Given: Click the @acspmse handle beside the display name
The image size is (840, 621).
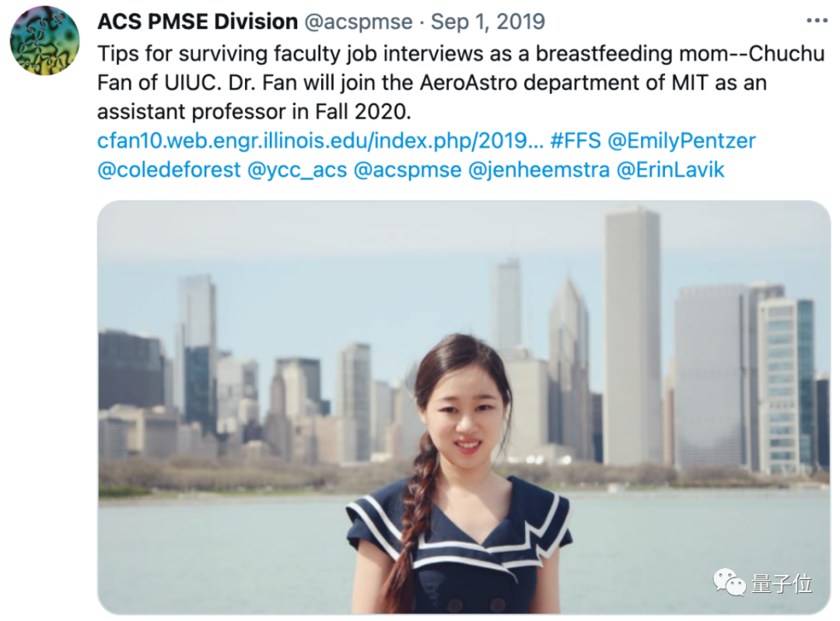Looking at the screenshot, I should 359,22.
